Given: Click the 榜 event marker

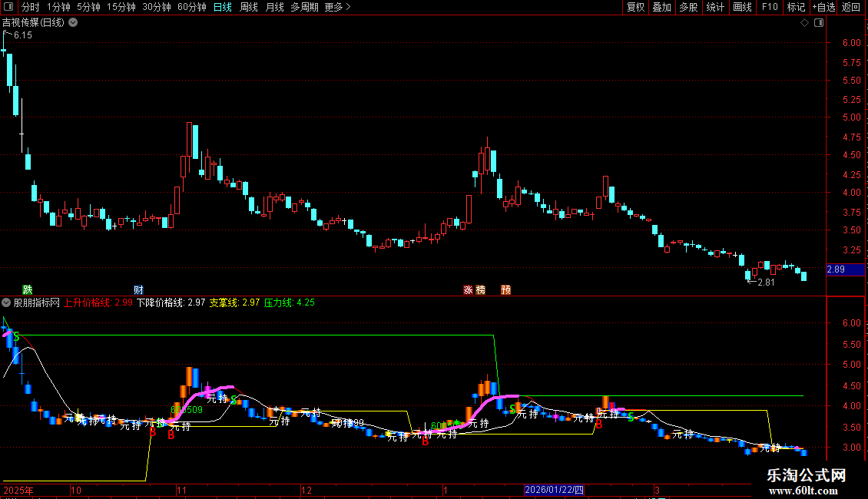Looking at the screenshot, I should pos(480,290).
